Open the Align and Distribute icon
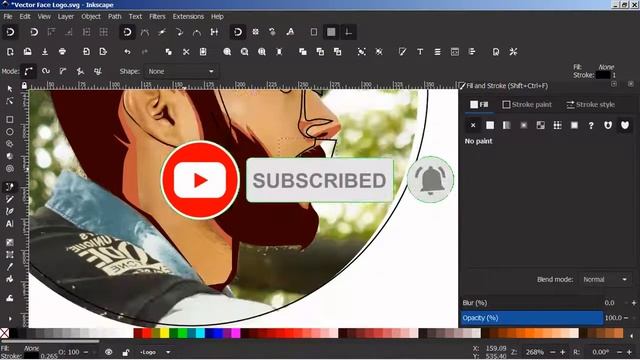This screenshot has width=640, height=360. (472, 52)
